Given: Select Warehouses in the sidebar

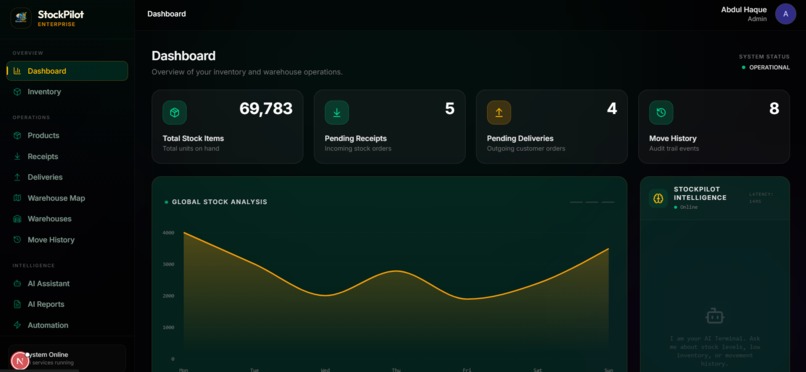Looking at the screenshot, I should tap(67, 219).
